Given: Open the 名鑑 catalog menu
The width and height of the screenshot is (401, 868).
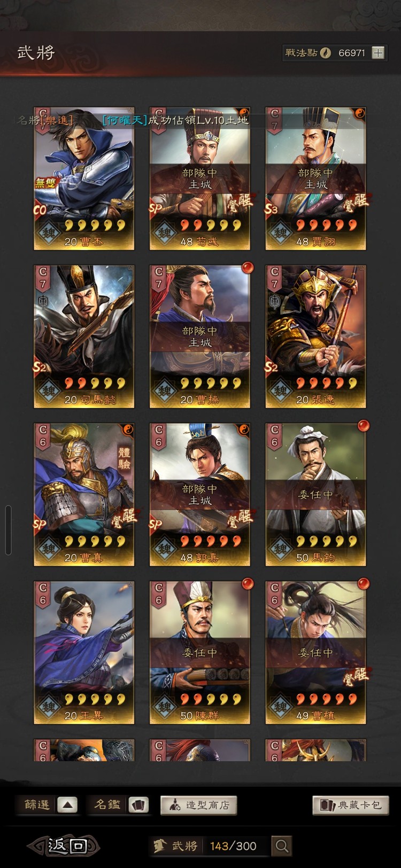Looking at the screenshot, I should click(x=107, y=805).
